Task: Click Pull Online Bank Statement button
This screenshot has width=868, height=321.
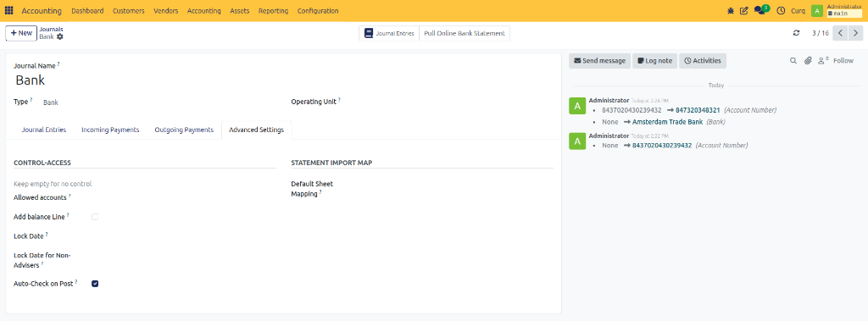Action: pyautogui.click(x=465, y=33)
